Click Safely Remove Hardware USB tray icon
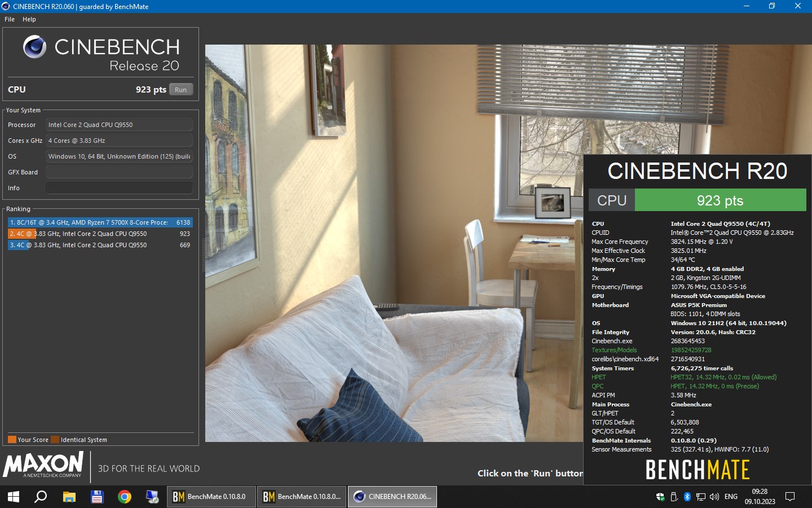Image resolution: width=812 pixels, height=508 pixels. point(674,497)
